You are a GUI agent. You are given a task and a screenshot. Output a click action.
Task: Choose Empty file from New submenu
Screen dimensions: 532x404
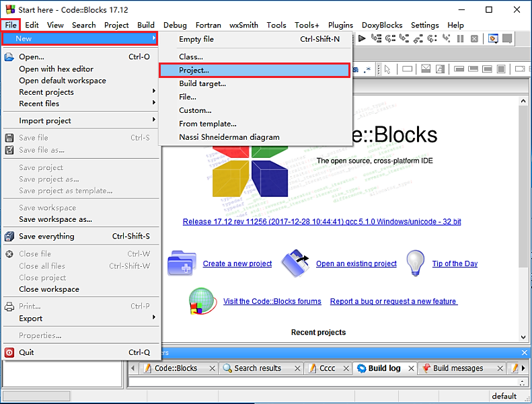coord(256,39)
